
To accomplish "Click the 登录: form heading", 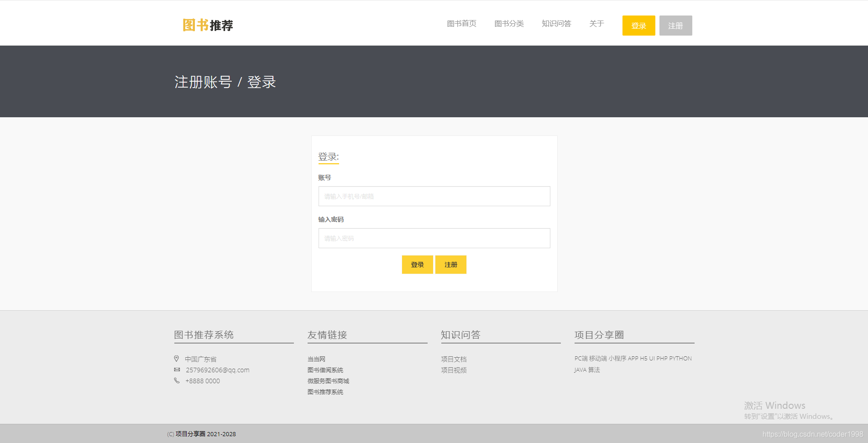I will [329, 157].
